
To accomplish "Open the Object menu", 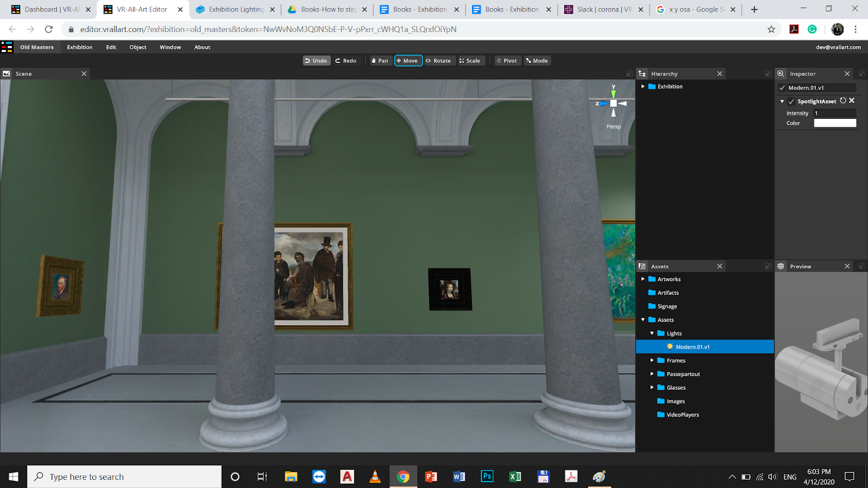I will pos(138,47).
